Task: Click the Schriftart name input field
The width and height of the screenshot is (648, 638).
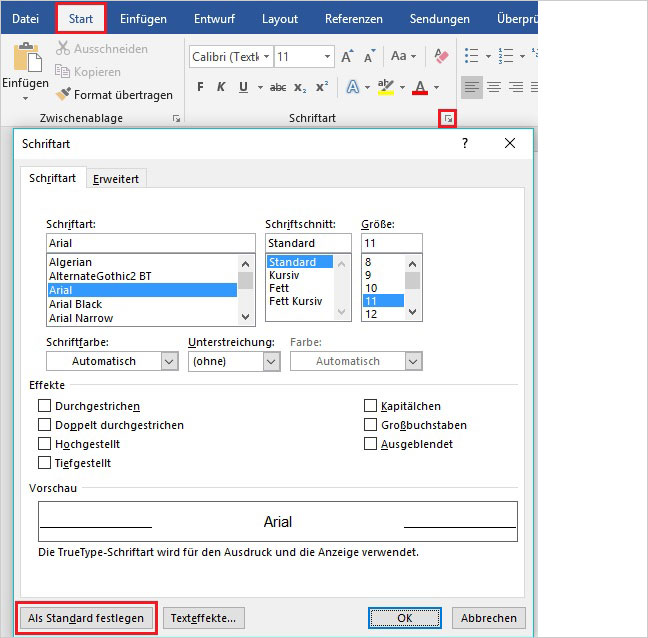Action: point(151,243)
